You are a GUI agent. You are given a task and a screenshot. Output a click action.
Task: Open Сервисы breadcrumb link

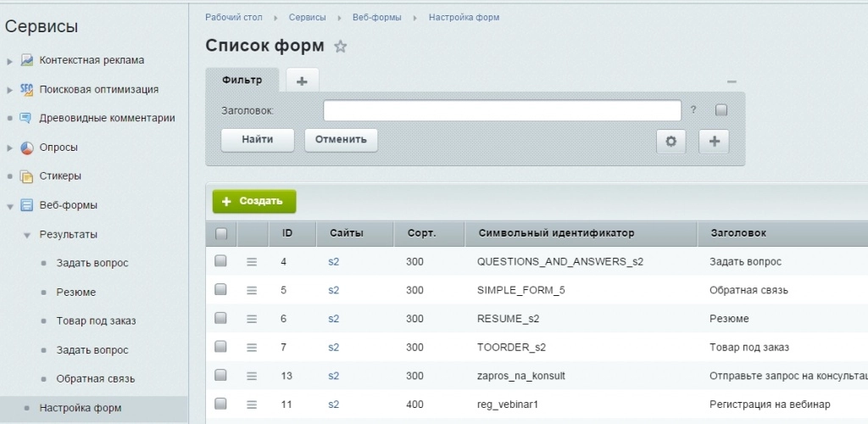click(x=307, y=17)
